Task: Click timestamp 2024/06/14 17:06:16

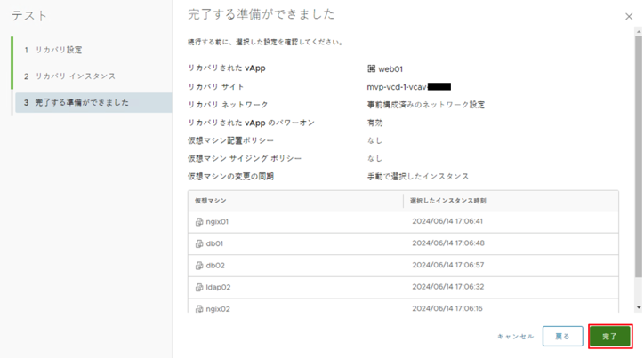Action: [447, 308]
